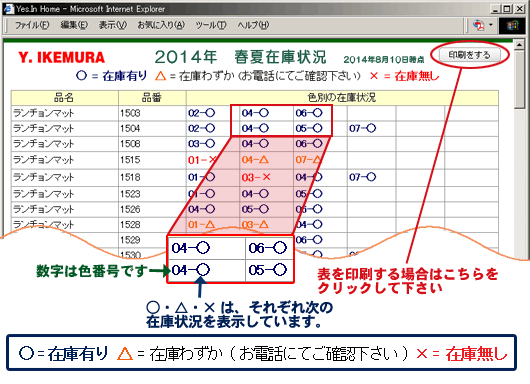The width and height of the screenshot is (530, 384).
Task: Close the Internet Explorer window
Action: pos(520,9)
